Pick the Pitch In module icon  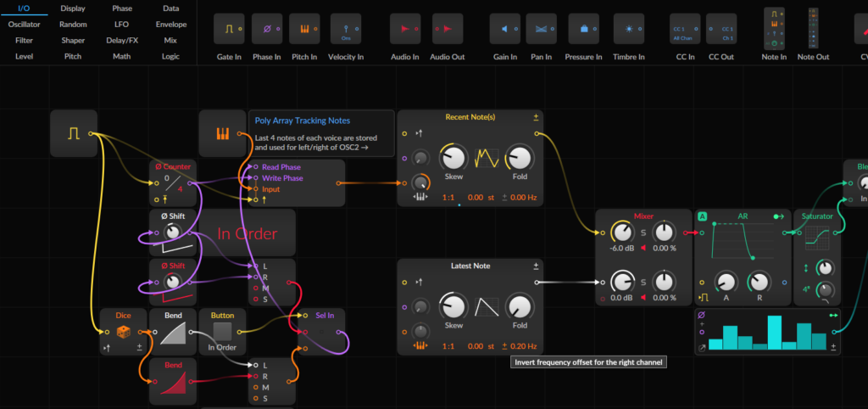coord(304,29)
